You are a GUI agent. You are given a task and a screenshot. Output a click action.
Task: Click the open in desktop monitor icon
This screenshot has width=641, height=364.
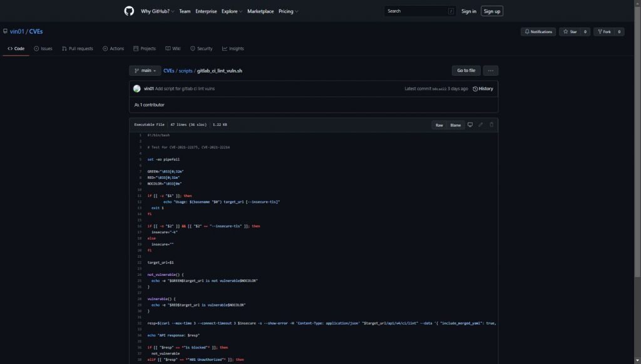point(470,124)
